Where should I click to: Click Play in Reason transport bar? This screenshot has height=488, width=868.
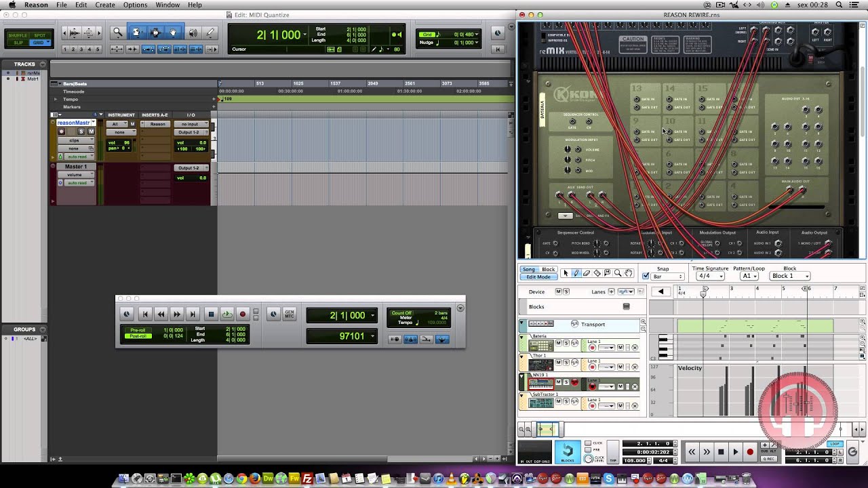pos(735,452)
